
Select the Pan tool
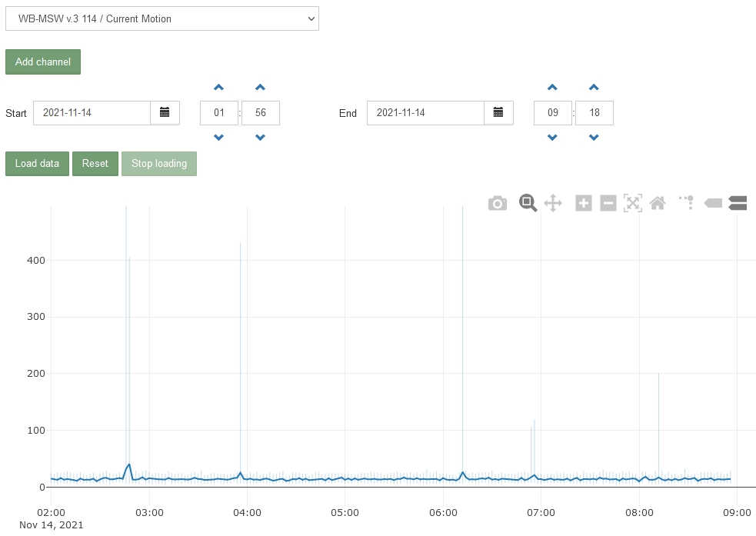(x=553, y=203)
